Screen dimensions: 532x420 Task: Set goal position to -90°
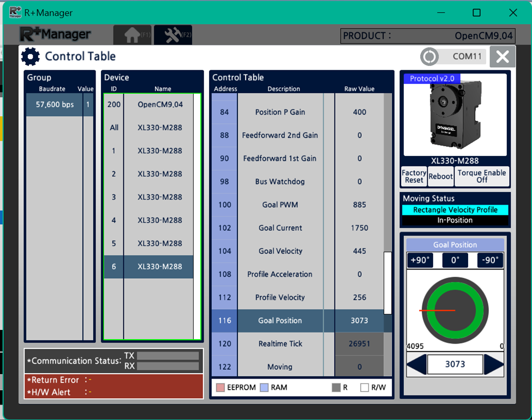(x=491, y=260)
